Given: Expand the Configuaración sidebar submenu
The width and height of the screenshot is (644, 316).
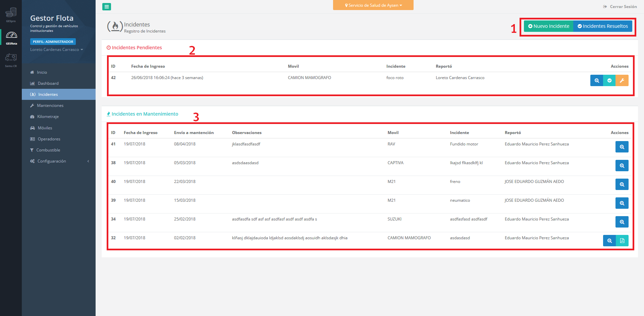Looking at the screenshot, I should pyautogui.click(x=59, y=161).
